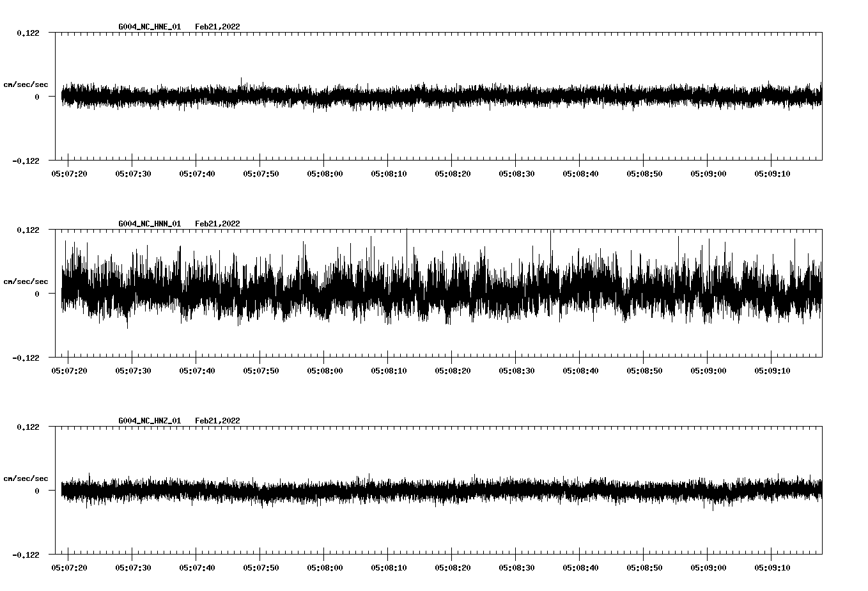The image size is (868, 591).
Task: Click the HNZ waveform trace
Action: pyautogui.click(x=441, y=491)
